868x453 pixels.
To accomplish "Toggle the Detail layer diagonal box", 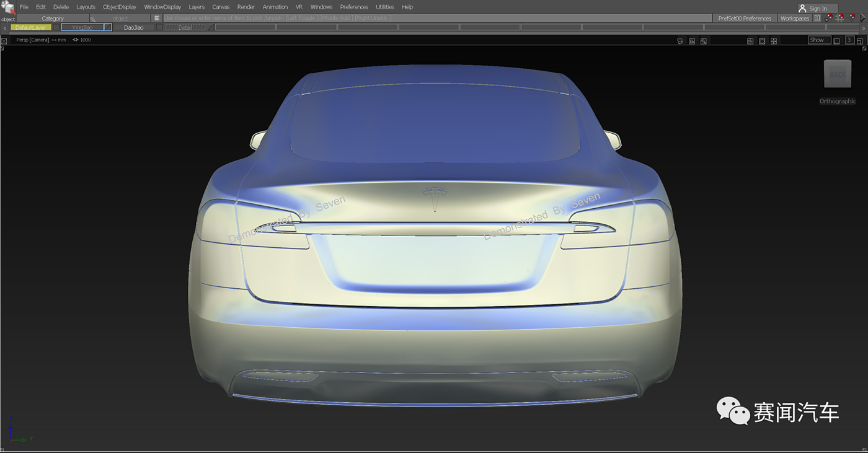I will pos(211,27).
